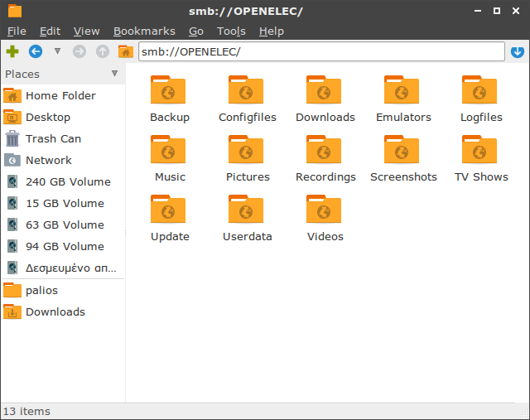Open the 240 GB Volume
Viewport: 530px width, 420px height.
pyautogui.click(x=63, y=181)
